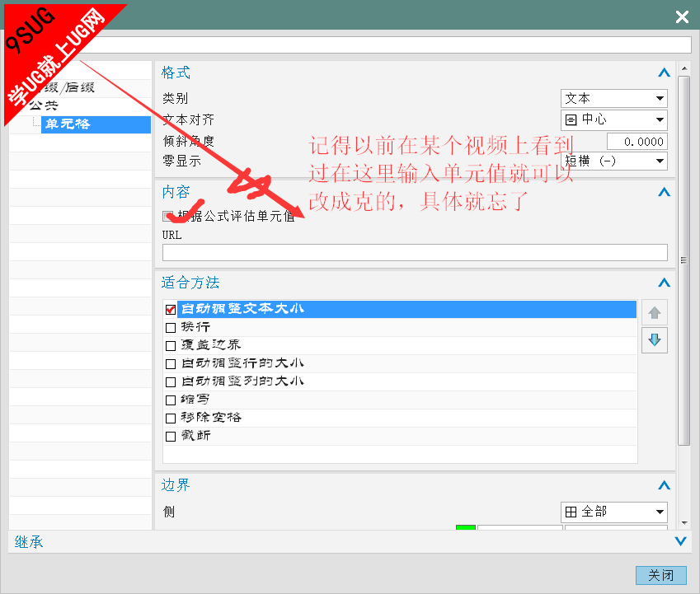Close the dialog with the X icon
Viewport: 700px width, 594px height.
click(682, 17)
